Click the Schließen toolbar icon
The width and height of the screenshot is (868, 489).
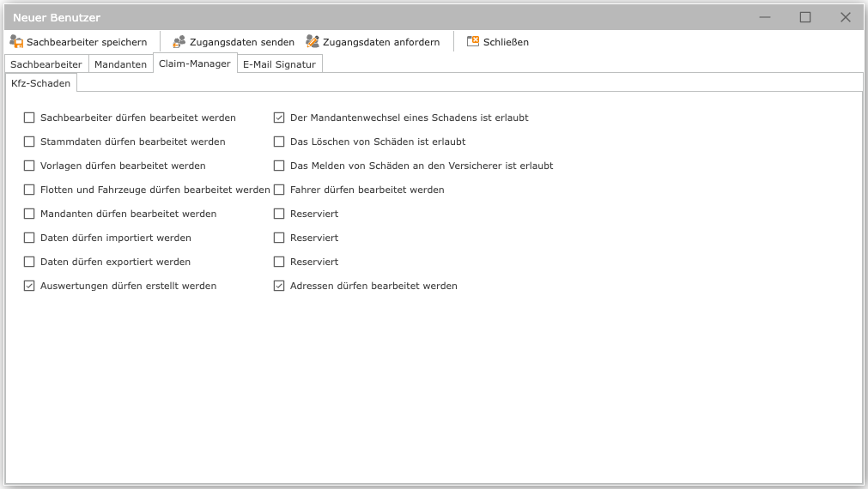(x=473, y=41)
